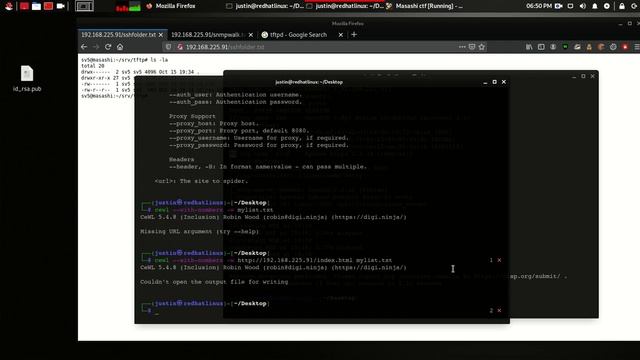
Task: Open the workspace switcher in the top panel
Action: (84, 6)
